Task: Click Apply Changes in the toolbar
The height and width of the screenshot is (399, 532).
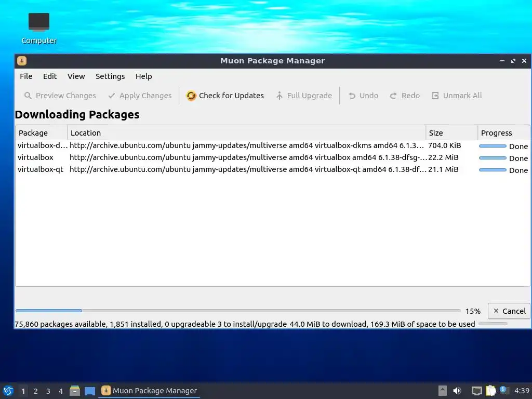Action: pyautogui.click(x=140, y=96)
